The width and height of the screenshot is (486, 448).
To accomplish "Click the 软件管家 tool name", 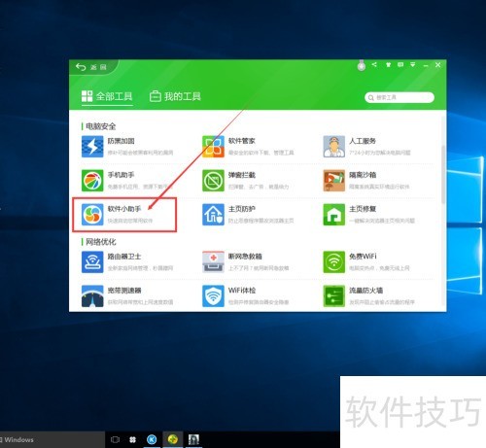I will pyautogui.click(x=242, y=141).
